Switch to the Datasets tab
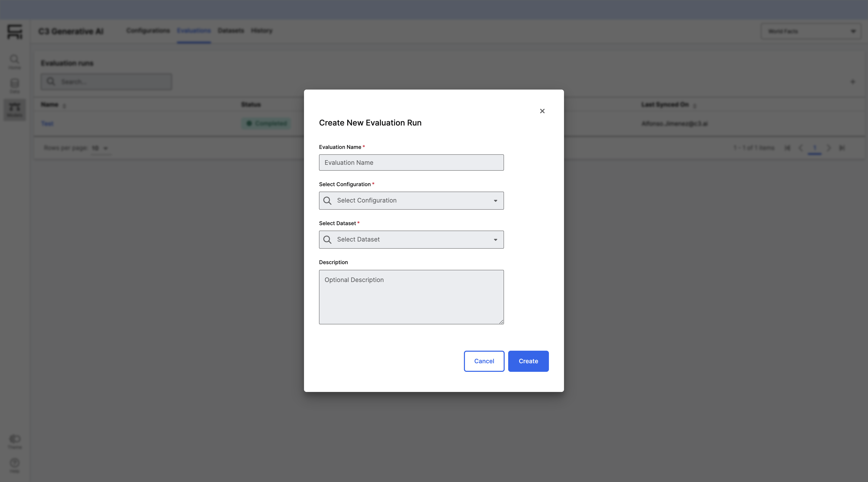The width and height of the screenshot is (868, 482). (x=231, y=31)
